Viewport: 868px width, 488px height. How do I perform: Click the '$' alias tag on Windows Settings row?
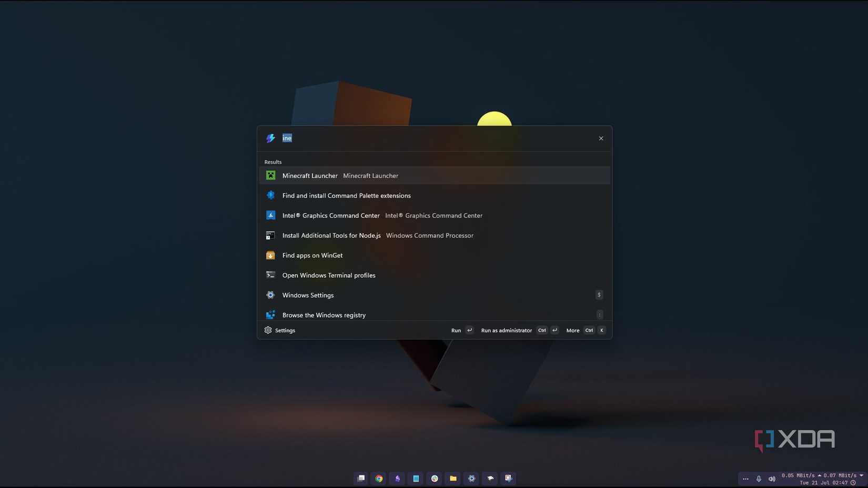click(599, 295)
